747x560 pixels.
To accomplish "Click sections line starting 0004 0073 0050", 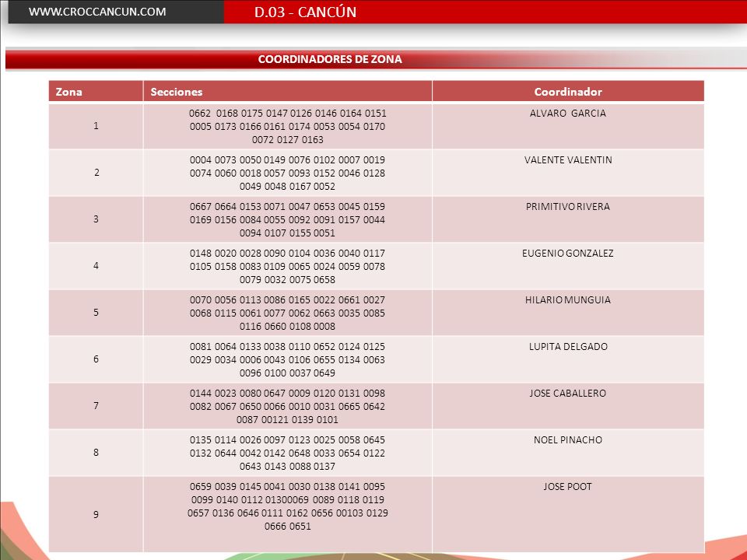I will [288, 160].
